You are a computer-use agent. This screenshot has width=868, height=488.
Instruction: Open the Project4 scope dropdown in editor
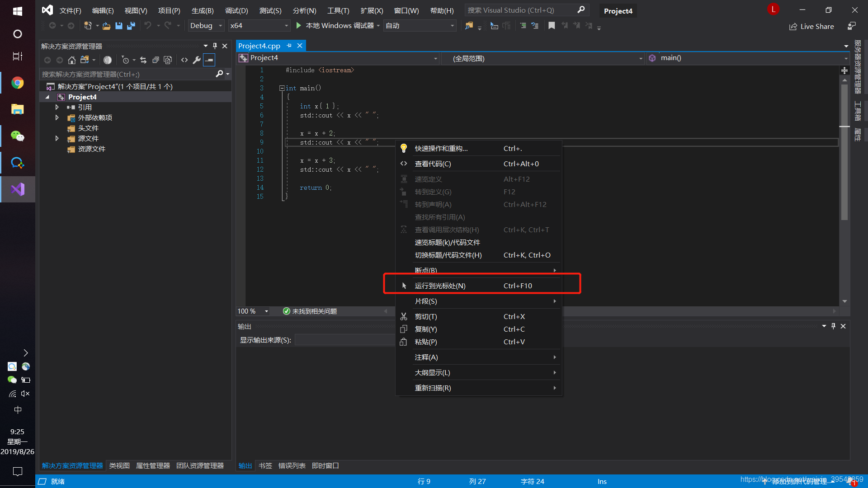coord(338,58)
